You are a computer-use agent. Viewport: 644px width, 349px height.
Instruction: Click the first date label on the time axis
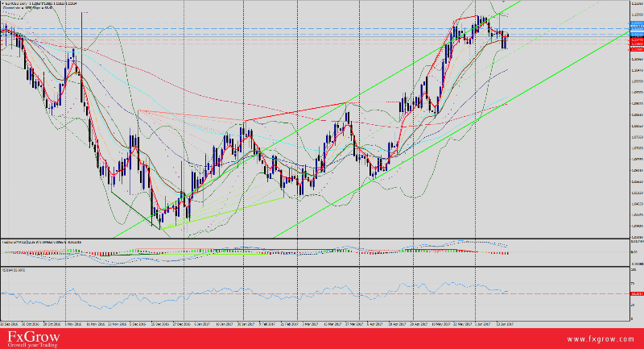pyautogui.click(x=10, y=323)
